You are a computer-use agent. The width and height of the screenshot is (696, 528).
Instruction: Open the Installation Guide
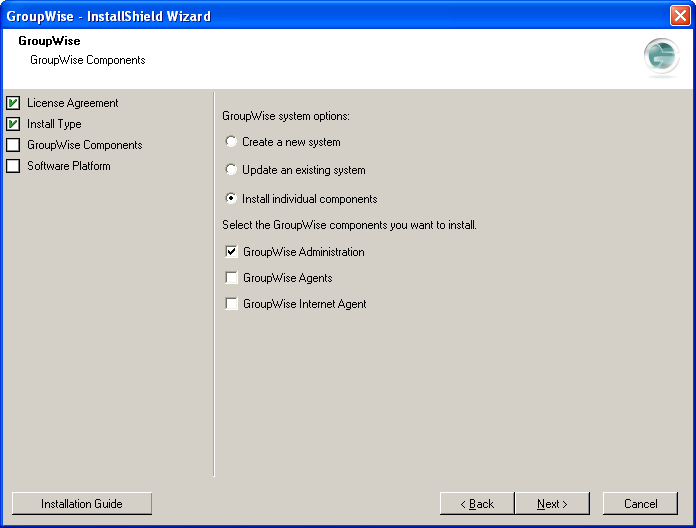tap(82, 504)
